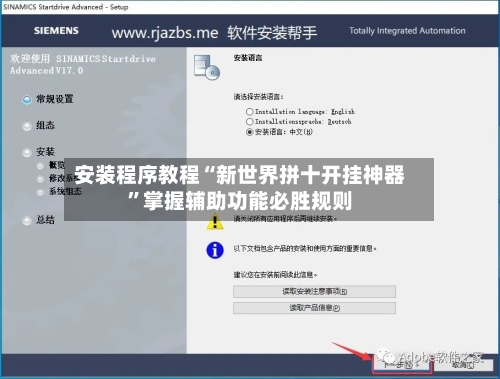Click the 欢迎使用 SINAMICS Startdrive welcome heading
Screen dimensions: 500x379
pyautogui.click(x=83, y=65)
